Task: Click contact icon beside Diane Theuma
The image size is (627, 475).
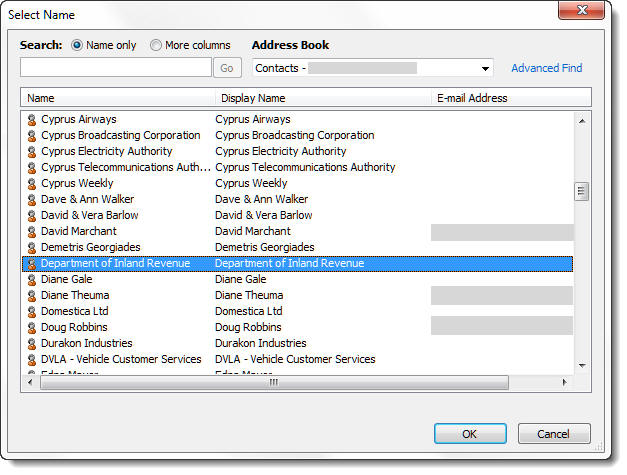Action: [32, 295]
